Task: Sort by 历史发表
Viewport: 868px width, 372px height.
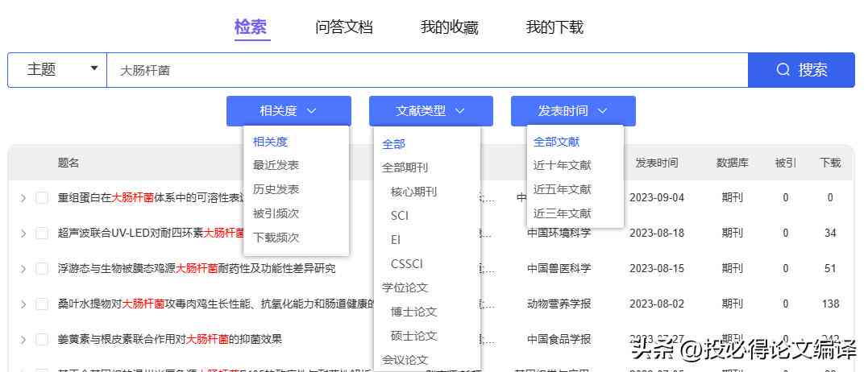Action: (276, 189)
